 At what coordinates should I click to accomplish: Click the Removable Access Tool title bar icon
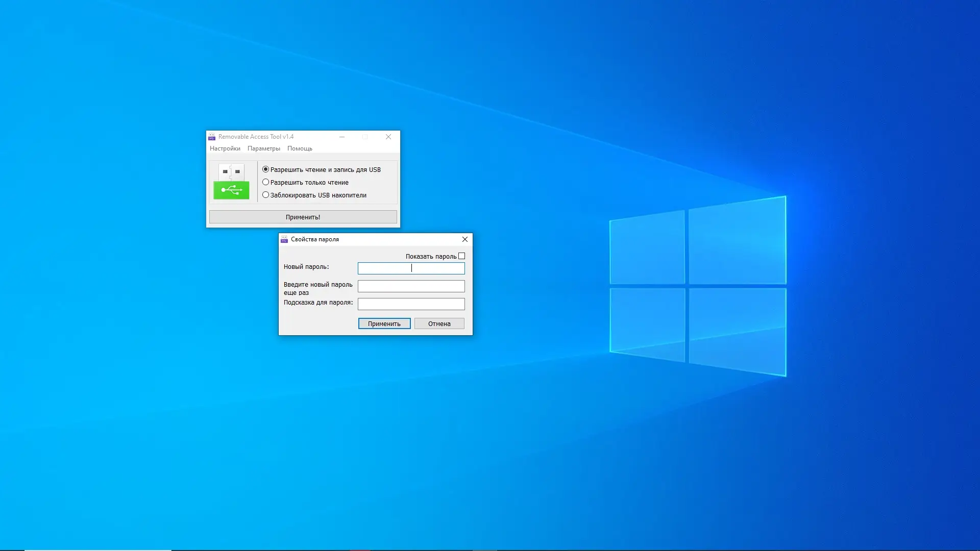(212, 137)
